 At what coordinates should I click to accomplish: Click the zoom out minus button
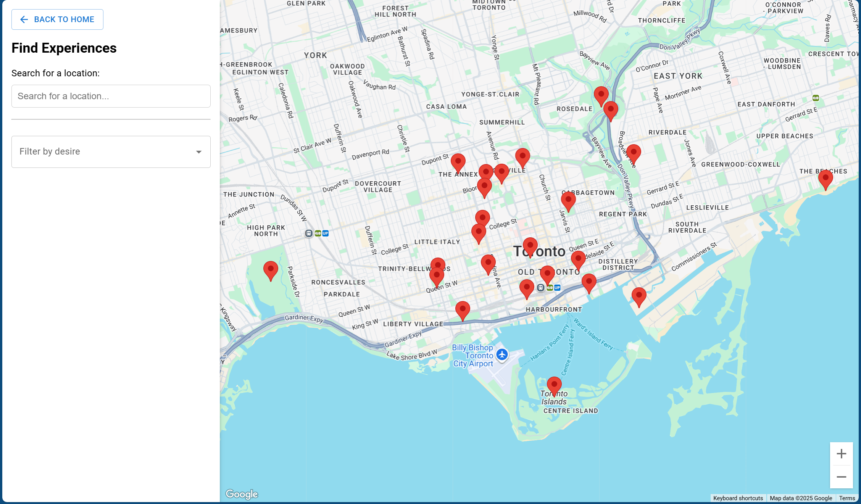[x=841, y=477]
